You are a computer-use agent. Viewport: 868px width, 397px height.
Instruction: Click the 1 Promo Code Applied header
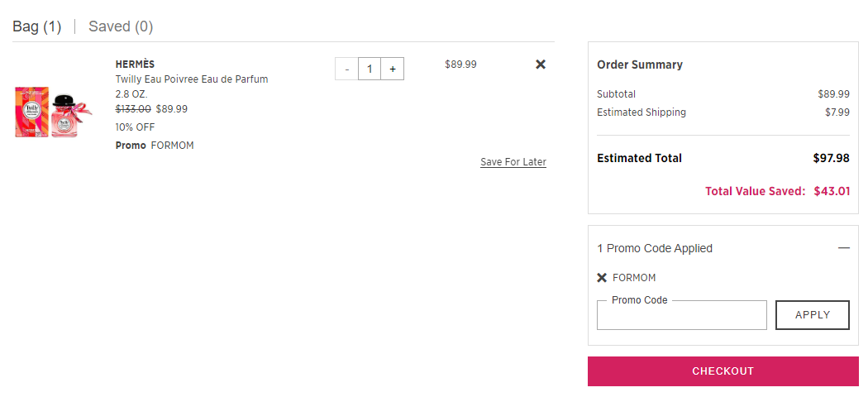click(655, 248)
